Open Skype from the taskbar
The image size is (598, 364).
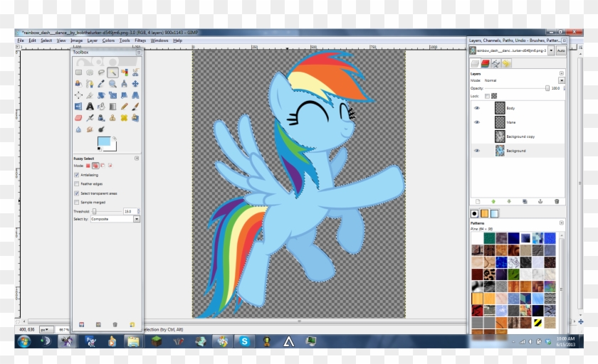tap(244, 341)
